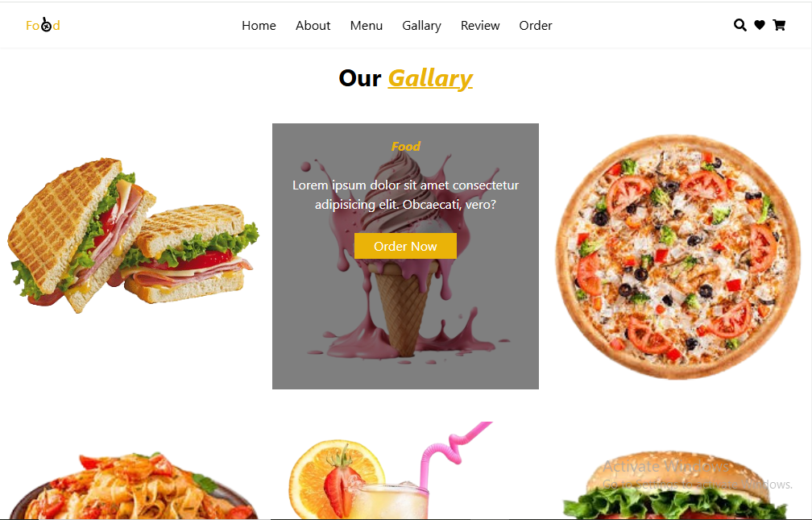Click the pizza gallery image
This screenshot has height=520, width=812.
pyautogui.click(x=678, y=256)
